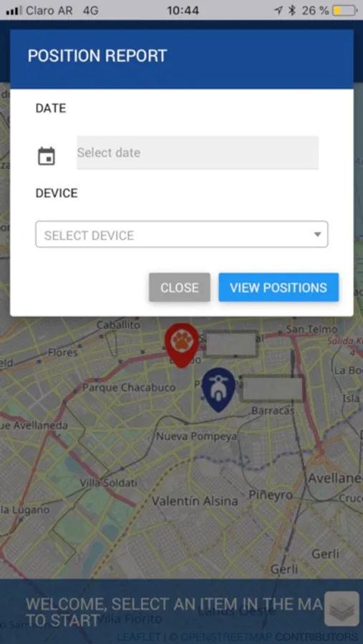Tap the location arrow icon in status bar

click(279, 10)
